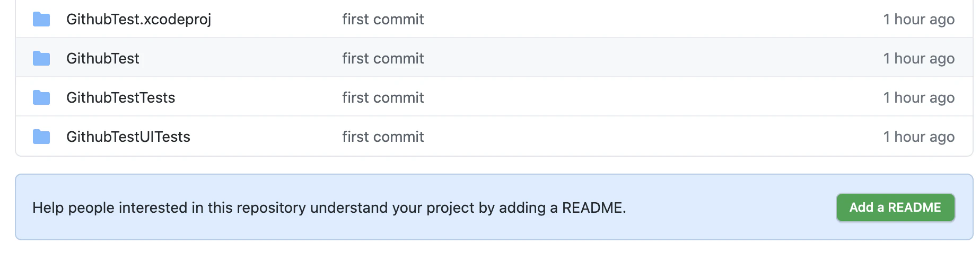The height and width of the screenshot is (253, 980).
Task: Click the GithubTestUITests '1 hour ago' timestamp
Action: [918, 137]
